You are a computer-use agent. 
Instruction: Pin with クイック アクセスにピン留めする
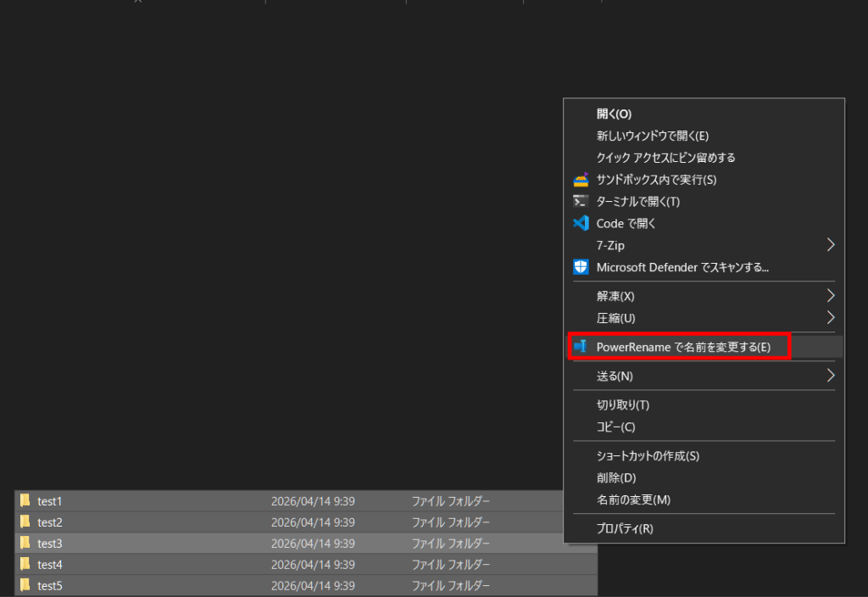pos(665,158)
